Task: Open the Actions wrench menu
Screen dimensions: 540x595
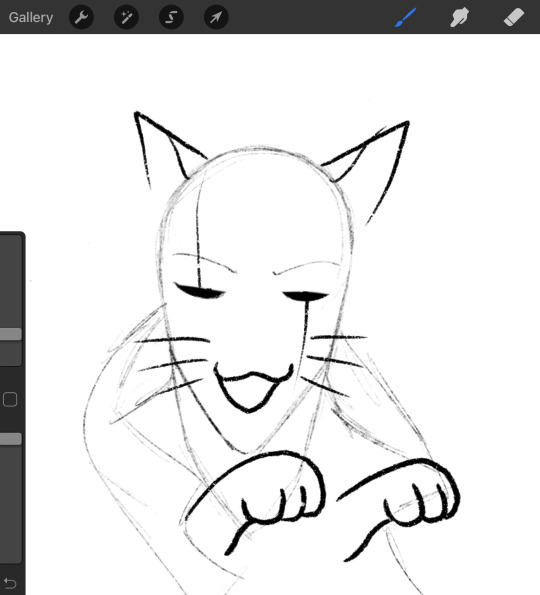Action: pos(81,17)
